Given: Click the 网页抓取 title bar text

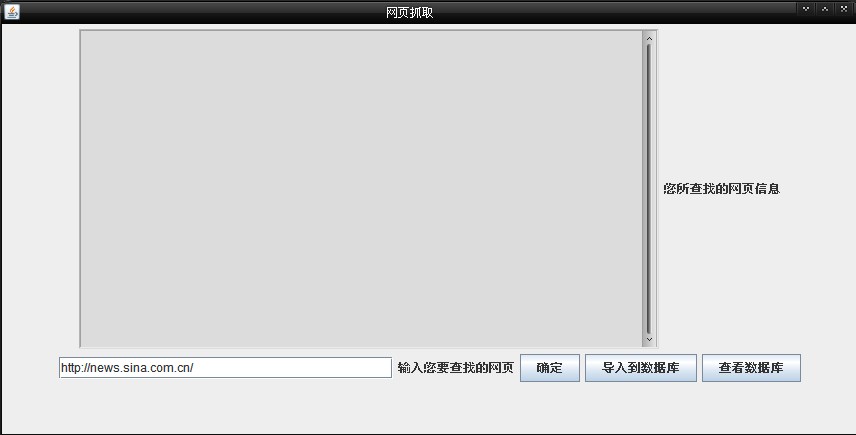Looking at the screenshot, I should pos(409,13).
